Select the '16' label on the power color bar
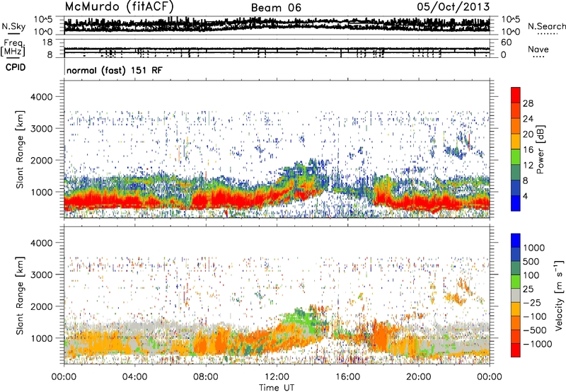Viewport: 566px width, 392px height. point(528,150)
